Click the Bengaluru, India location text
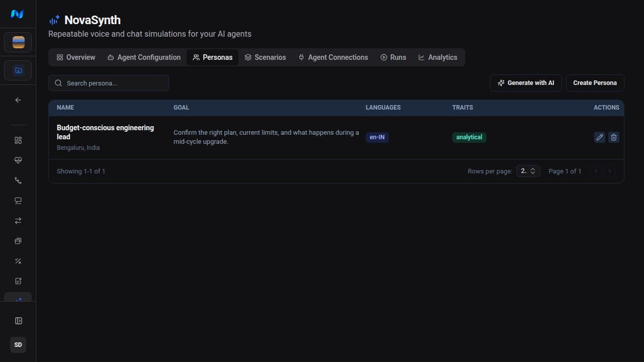 pyautogui.click(x=78, y=148)
